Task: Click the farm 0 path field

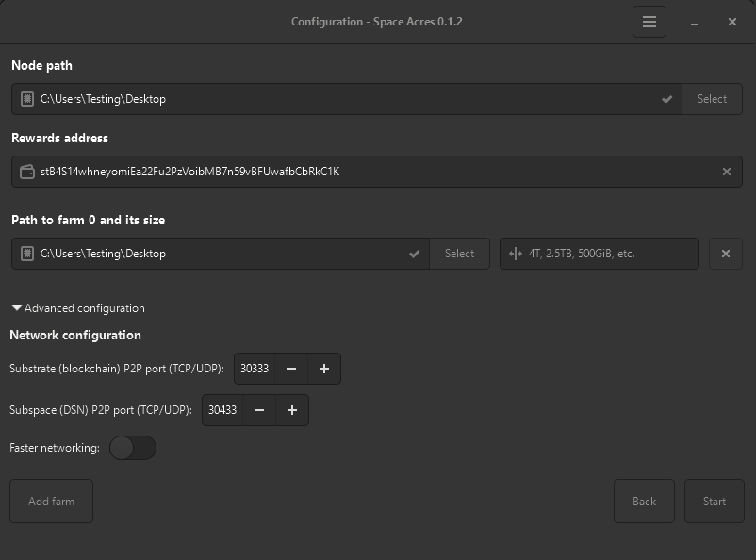Action: [x=221, y=254]
